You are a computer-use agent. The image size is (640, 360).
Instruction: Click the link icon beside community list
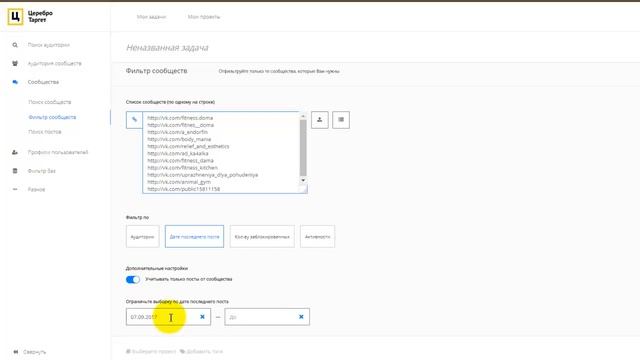tap(134, 120)
